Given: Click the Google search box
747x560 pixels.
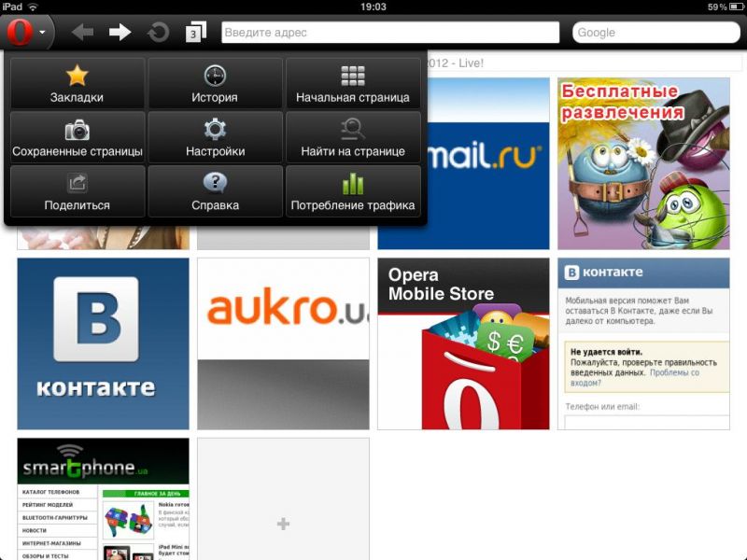Looking at the screenshot, I should 655,33.
